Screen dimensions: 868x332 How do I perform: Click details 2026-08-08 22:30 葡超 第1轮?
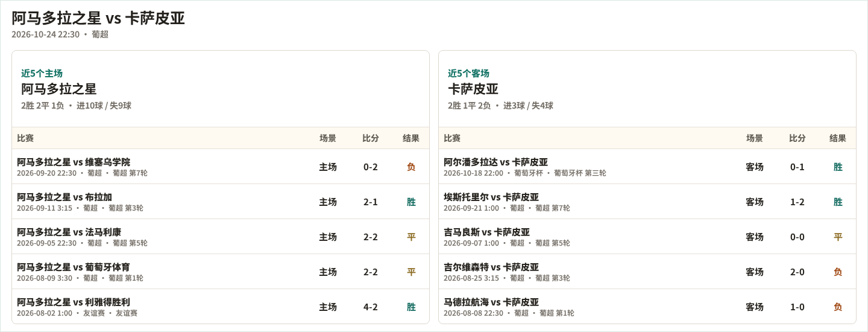click(509, 313)
